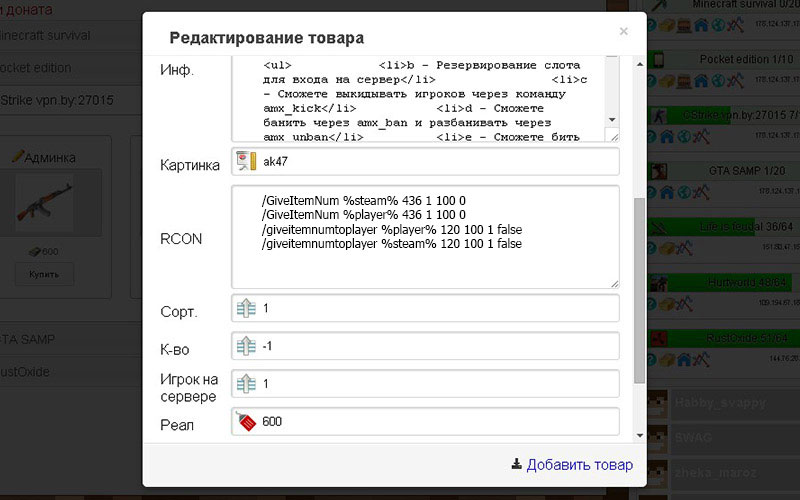Click the Инф. HTML description textarea
This screenshot has width=800, height=500.
point(420,100)
